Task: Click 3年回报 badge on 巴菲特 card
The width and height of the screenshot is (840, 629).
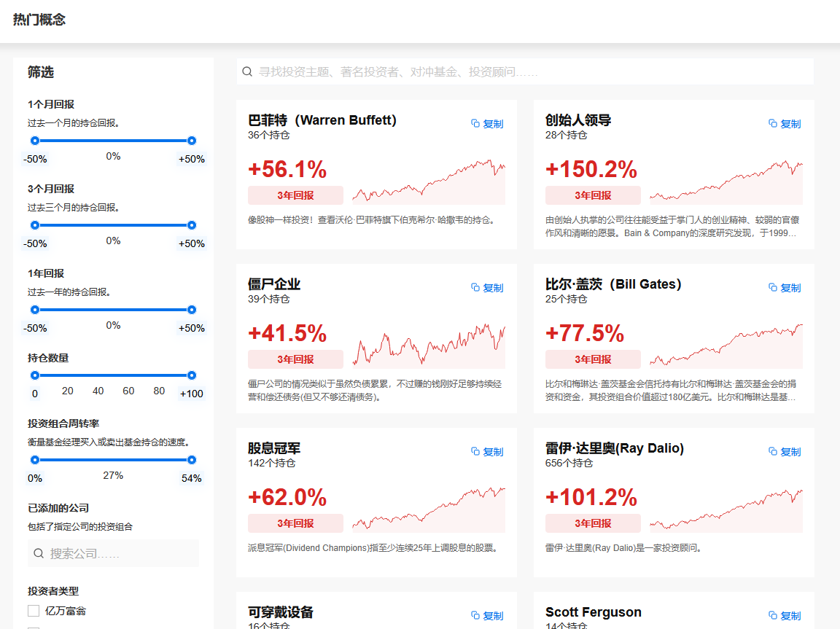Action: click(295, 195)
